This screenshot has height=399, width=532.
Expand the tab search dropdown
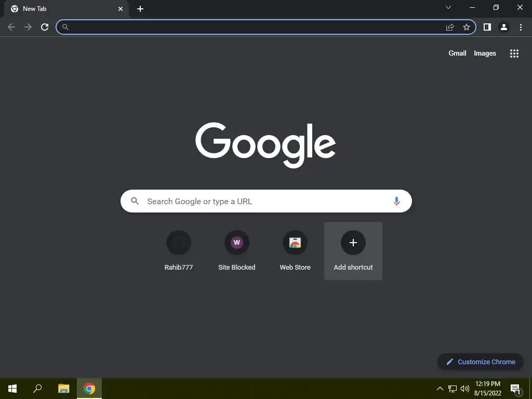[x=448, y=7]
